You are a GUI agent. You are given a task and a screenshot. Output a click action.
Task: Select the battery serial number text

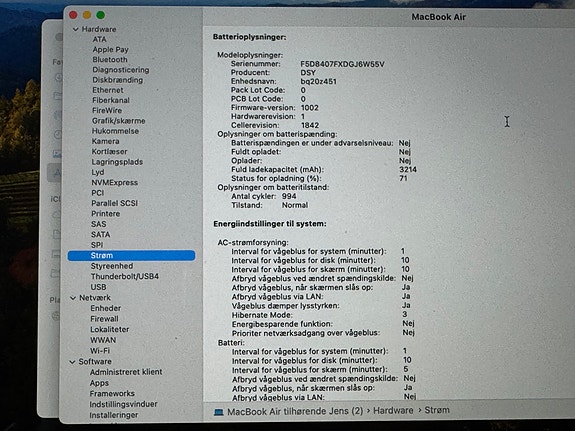coord(342,64)
